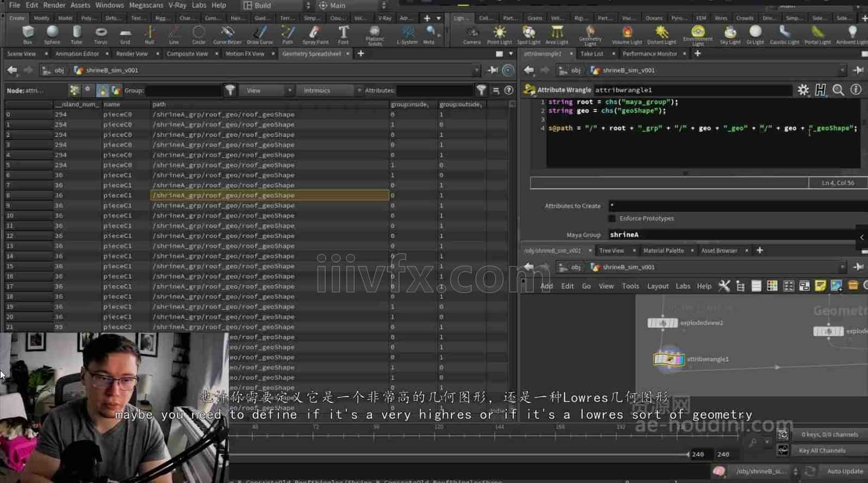
Task: Go back in the spreadsheet pane history
Action: coord(12,70)
